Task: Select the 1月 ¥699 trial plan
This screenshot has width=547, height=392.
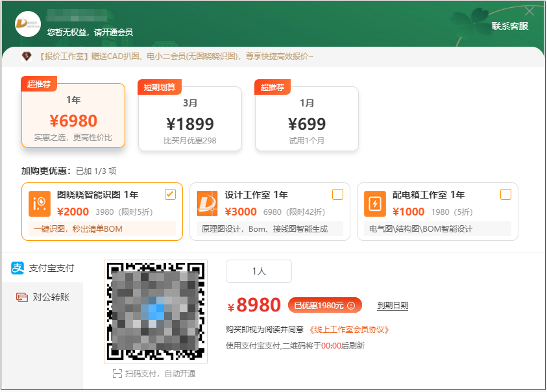Action: [x=307, y=119]
